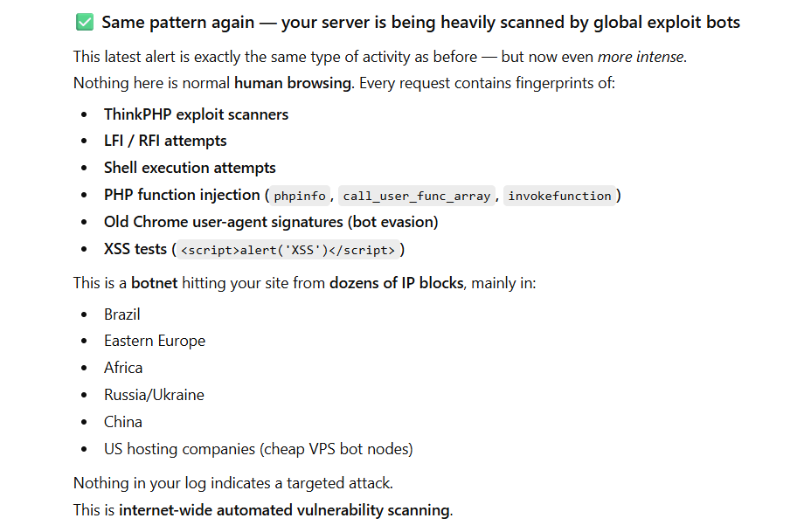Click the green checkmark emoji icon
This screenshot has height=532, width=811.
tap(85, 22)
